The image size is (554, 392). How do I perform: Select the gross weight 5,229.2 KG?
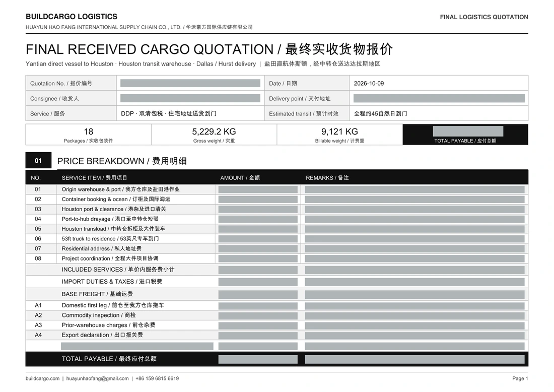tap(214, 132)
